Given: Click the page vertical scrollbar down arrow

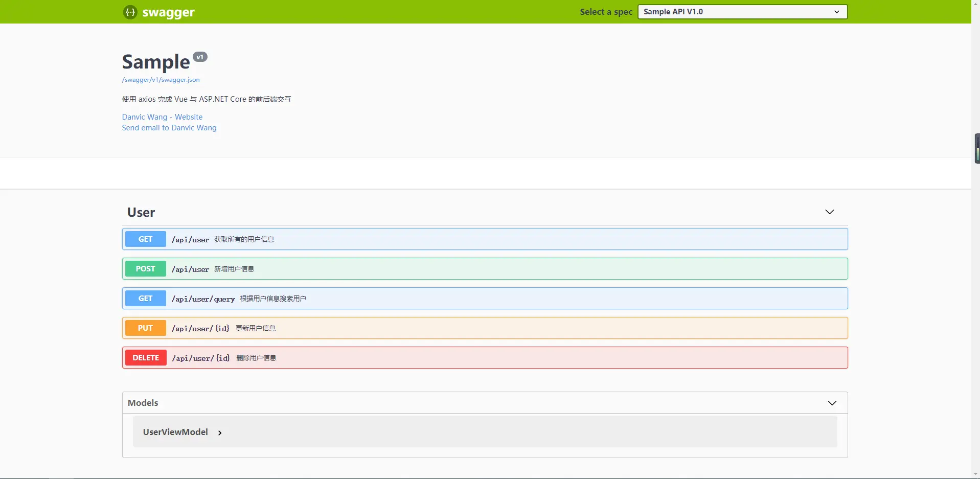Looking at the screenshot, I should (975, 474).
